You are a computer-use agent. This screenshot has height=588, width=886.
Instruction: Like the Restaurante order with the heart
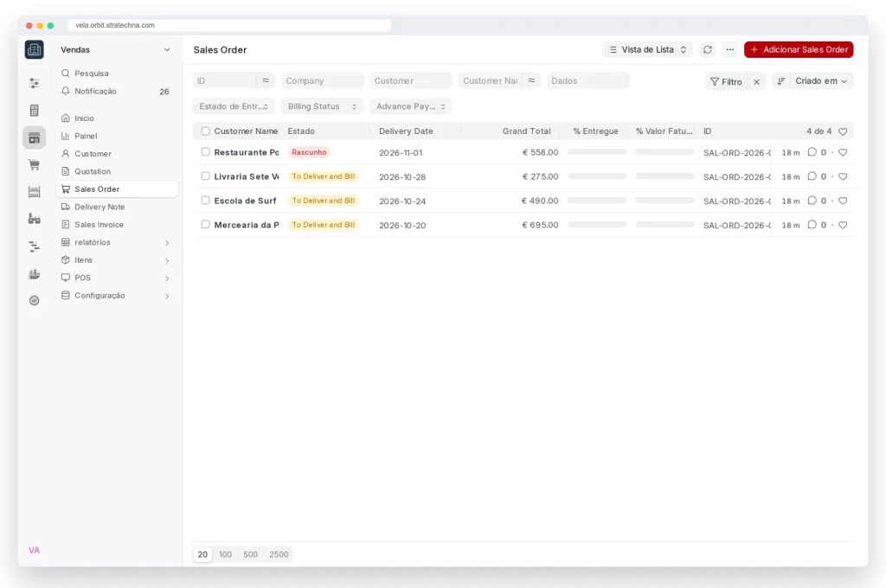point(843,152)
